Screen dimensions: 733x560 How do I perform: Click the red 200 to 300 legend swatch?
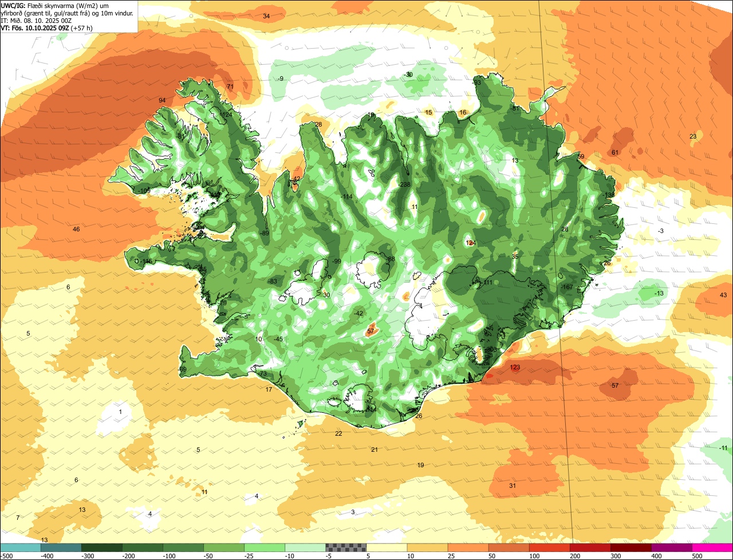pos(590,547)
